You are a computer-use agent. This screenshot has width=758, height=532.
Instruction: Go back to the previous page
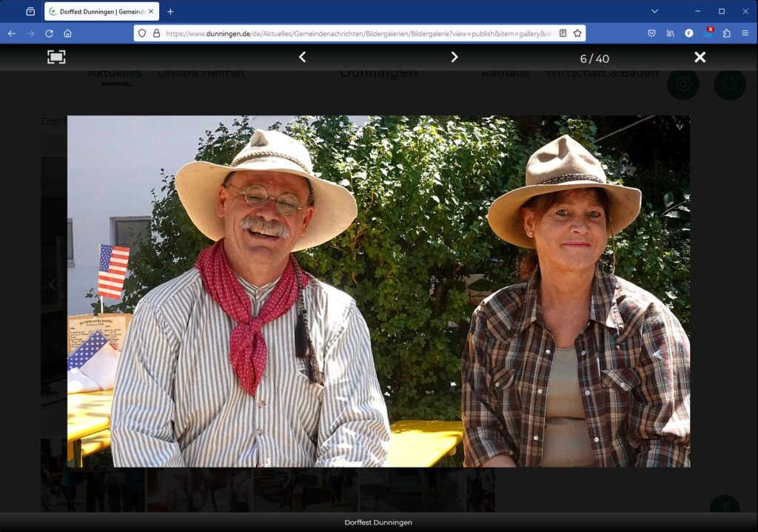[11, 33]
